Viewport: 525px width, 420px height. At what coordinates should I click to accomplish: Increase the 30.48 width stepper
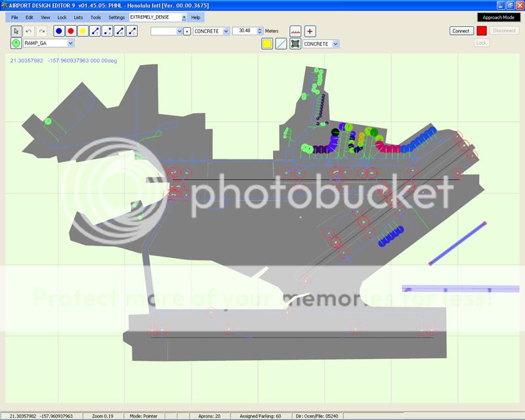260,29
